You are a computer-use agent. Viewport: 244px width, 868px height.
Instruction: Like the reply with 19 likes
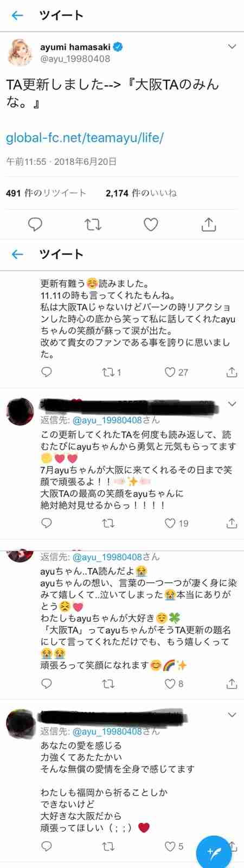pos(176,523)
